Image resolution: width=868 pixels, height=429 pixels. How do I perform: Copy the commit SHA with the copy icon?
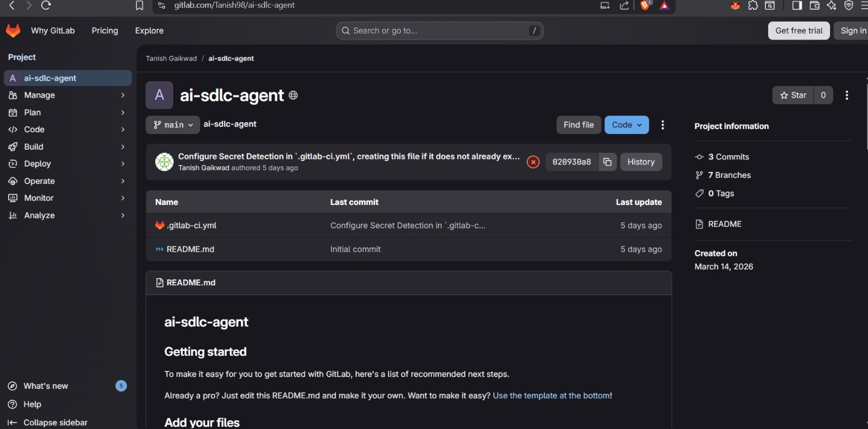point(608,162)
